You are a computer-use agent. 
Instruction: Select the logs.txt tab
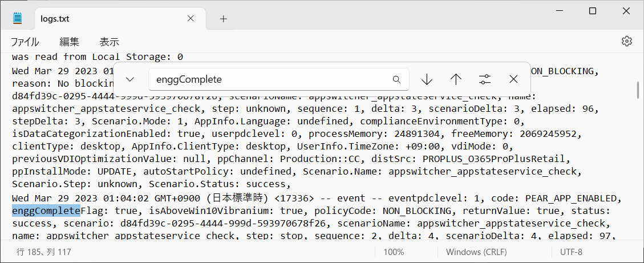[120, 18]
